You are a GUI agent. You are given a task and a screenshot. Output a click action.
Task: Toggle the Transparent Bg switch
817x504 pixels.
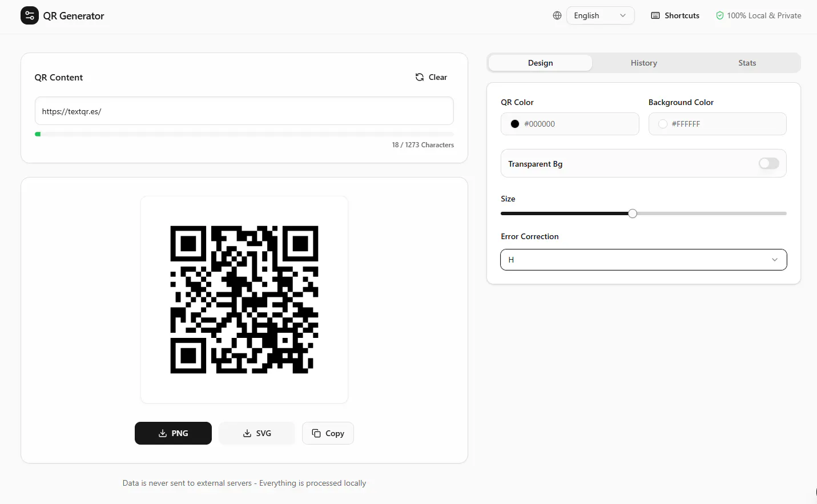coord(768,164)
